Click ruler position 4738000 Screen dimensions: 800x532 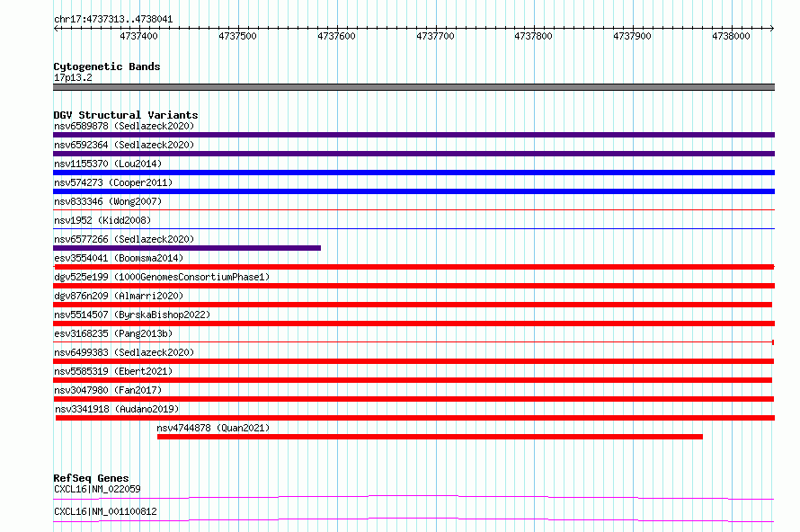point(732,36)
